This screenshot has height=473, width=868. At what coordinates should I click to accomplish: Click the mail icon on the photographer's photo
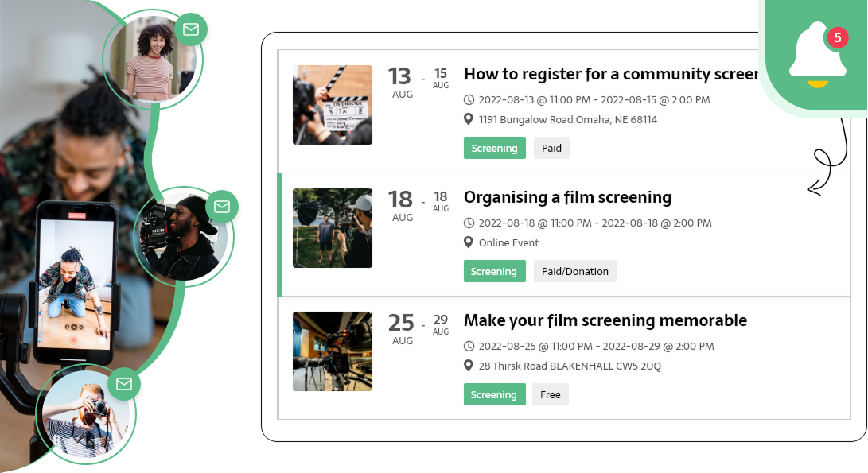(124, 384)
